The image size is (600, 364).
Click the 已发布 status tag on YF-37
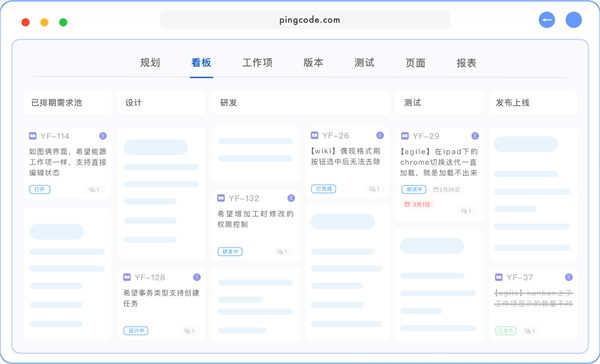click(506, 331)
